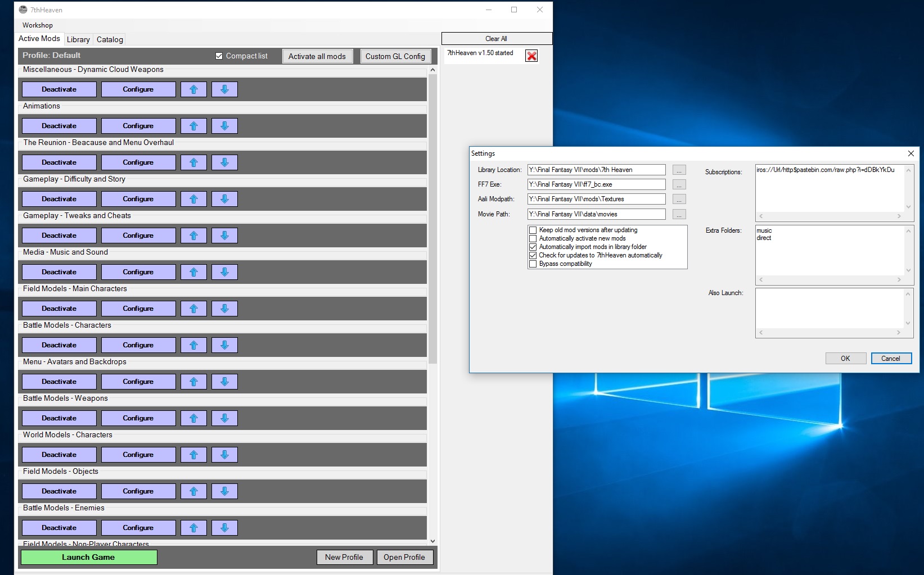Move Field Models Main Characters up
This screenshot has height=575, width=924.
(x=193, y=309)
